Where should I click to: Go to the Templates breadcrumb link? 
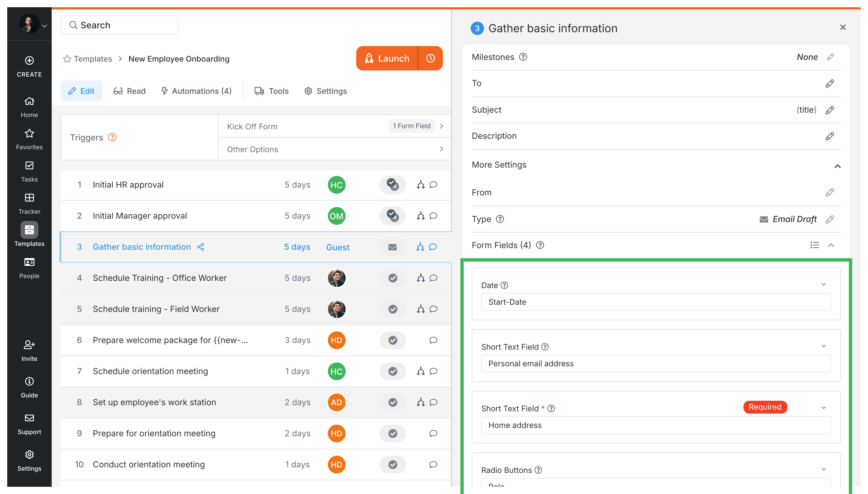point(93,59)
